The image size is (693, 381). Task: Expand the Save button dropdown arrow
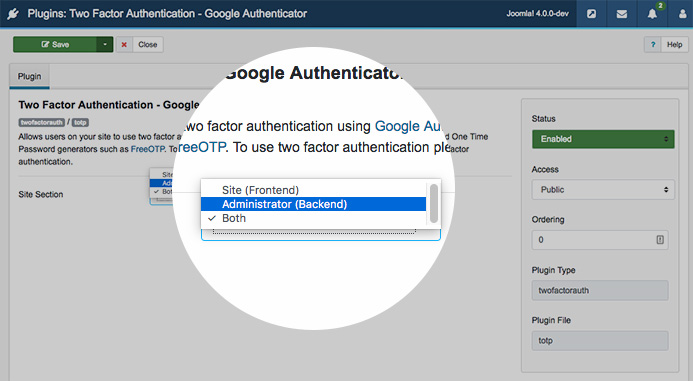(105, 45)
